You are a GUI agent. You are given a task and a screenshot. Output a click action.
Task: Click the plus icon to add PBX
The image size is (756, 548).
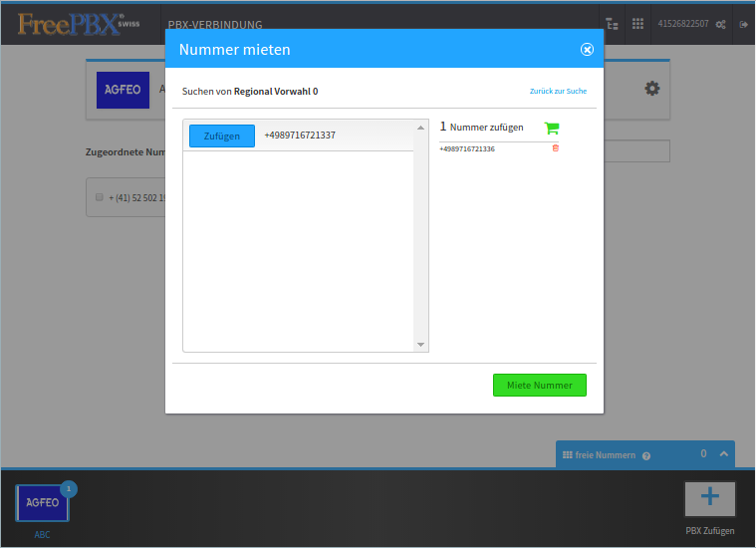click(709, 498)
